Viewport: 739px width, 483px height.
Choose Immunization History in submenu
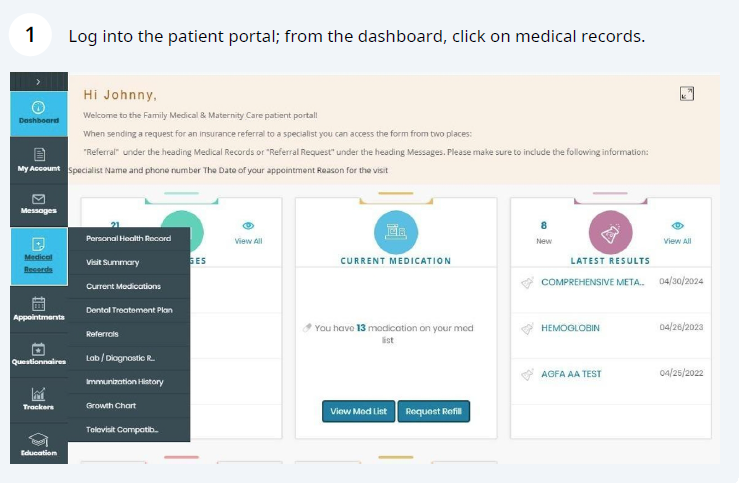[125, 382]
